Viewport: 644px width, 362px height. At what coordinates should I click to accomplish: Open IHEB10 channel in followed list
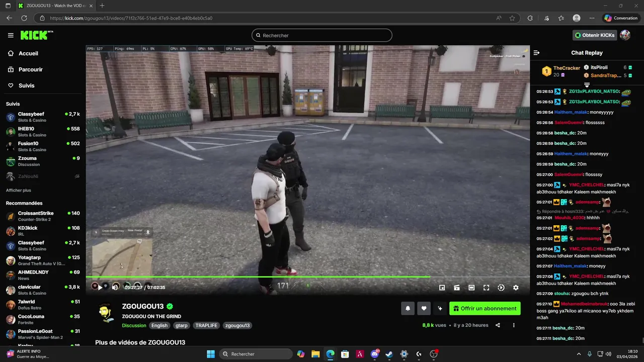click(x=43, y=131)
